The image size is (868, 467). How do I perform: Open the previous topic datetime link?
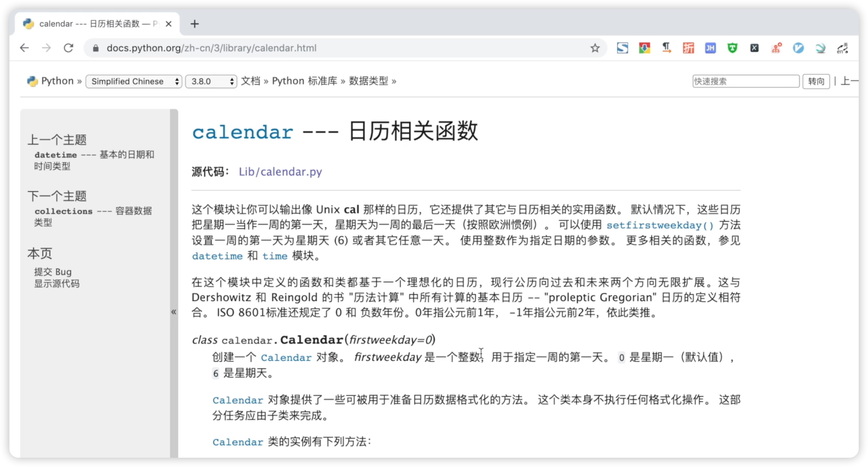pos(94,160)
